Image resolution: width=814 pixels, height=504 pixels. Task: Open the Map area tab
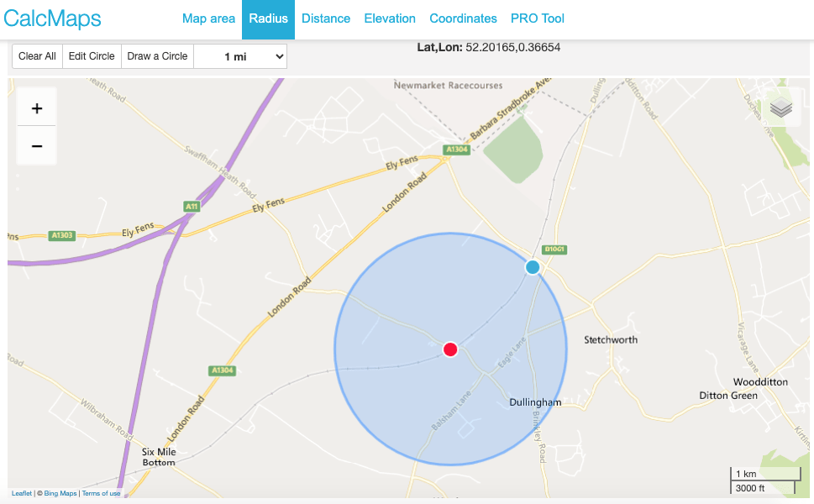(208, 18)
